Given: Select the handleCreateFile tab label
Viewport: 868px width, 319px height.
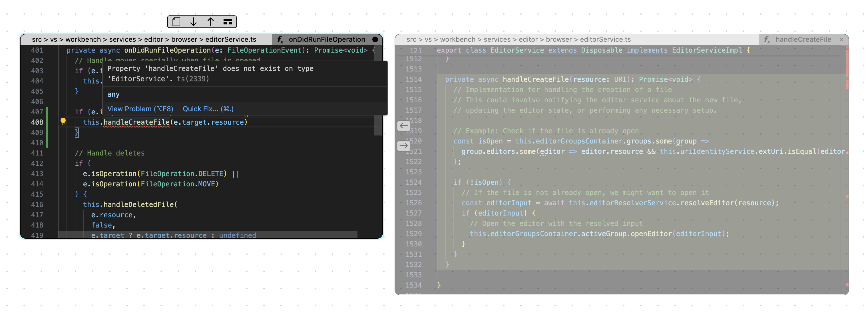Looking at the screenshot, I should coord(803,39).
